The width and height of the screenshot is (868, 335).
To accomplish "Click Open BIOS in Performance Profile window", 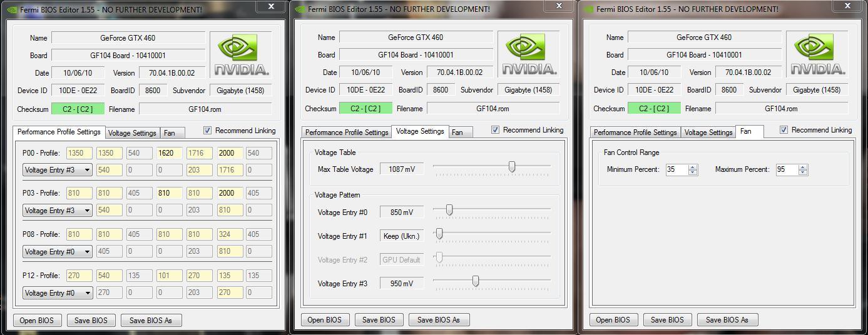I will (37, 321).
